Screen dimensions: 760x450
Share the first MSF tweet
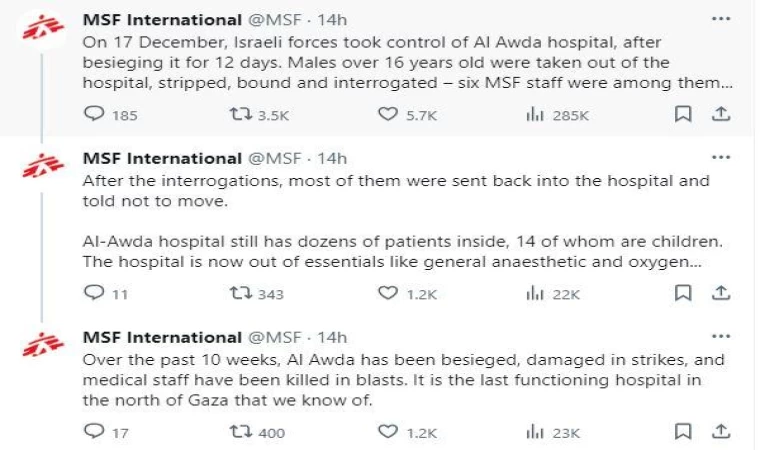(x=719, y=115)
